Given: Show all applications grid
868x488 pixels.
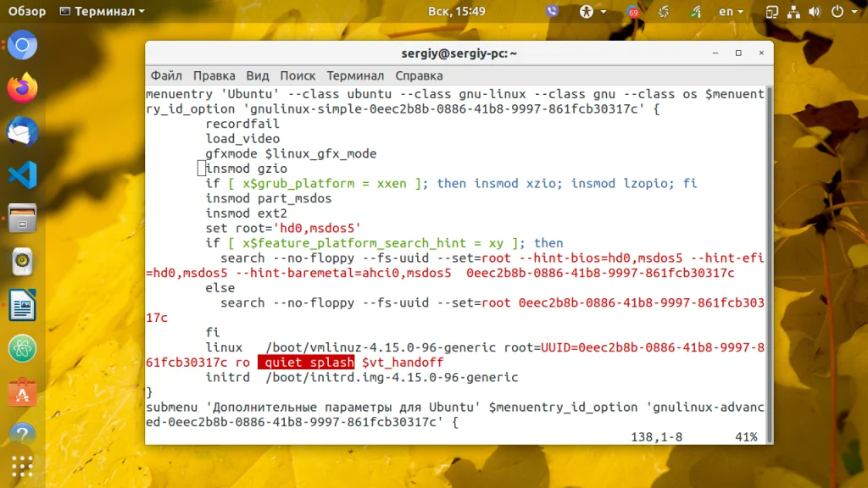Looking at the screenshot, I should pos(22,467).
